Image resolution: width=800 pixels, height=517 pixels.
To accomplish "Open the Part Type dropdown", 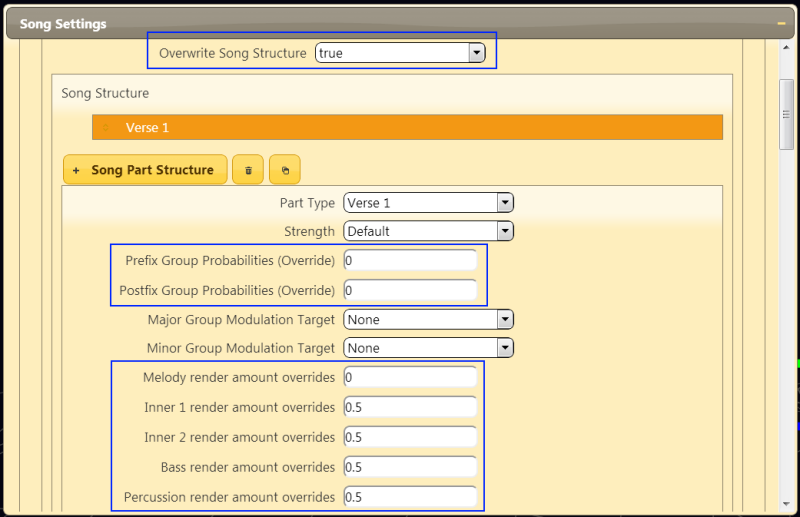I will (429, 203).
